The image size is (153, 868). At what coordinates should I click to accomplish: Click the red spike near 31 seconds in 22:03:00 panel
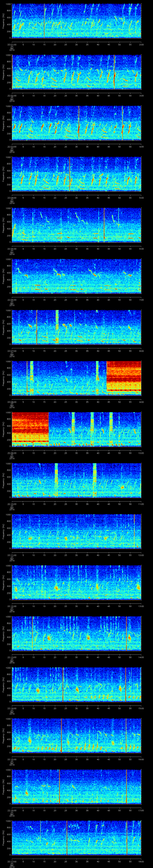(x=79, y=123)
